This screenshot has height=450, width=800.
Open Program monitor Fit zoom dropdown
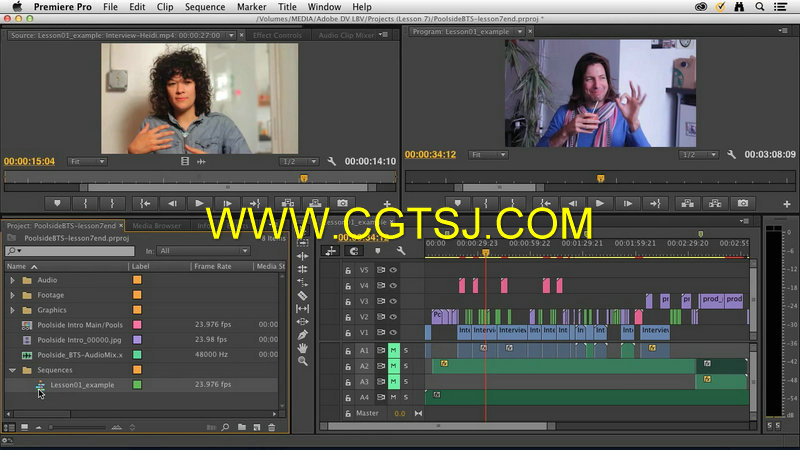pyautogui.click(x=488, y=154)
